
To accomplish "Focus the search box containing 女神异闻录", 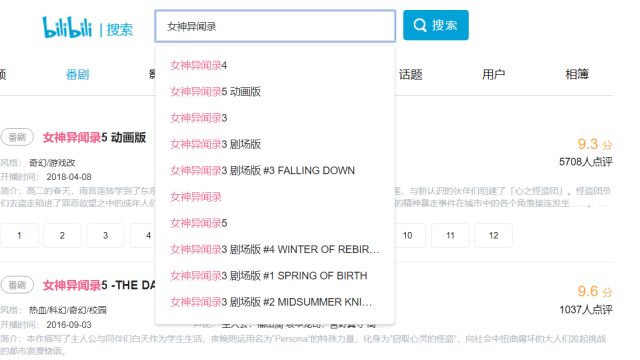I will pos(275,27).
